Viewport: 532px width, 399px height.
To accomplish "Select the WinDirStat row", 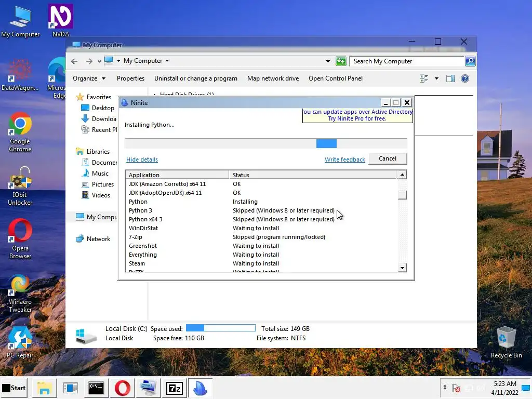I will pos(261,228).
